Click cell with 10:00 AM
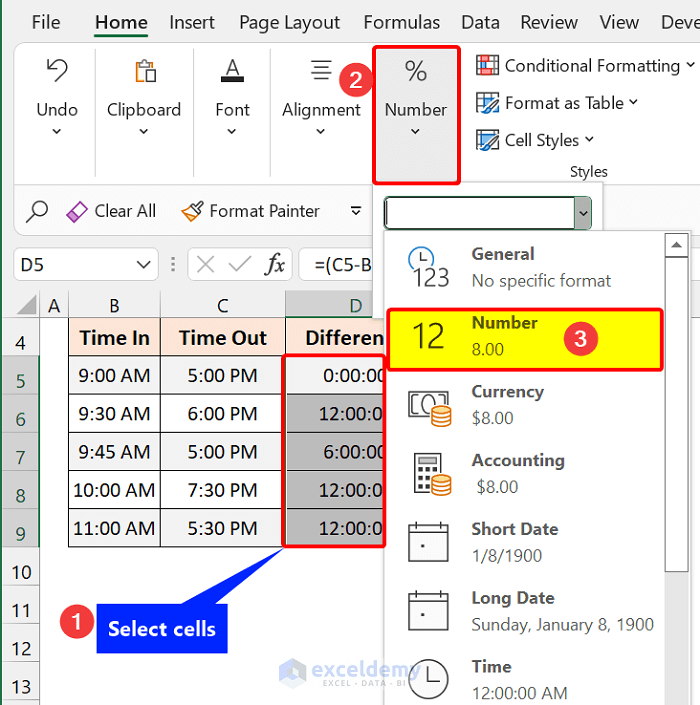Image resolution: width=700 pixels, height=705 pixels. tap(114, 490)
